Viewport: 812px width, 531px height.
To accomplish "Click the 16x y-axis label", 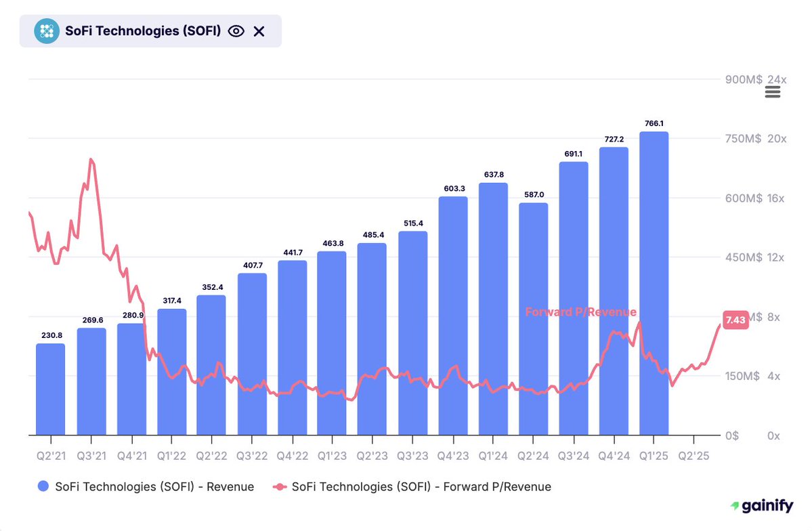I will (x=775, y=198).
